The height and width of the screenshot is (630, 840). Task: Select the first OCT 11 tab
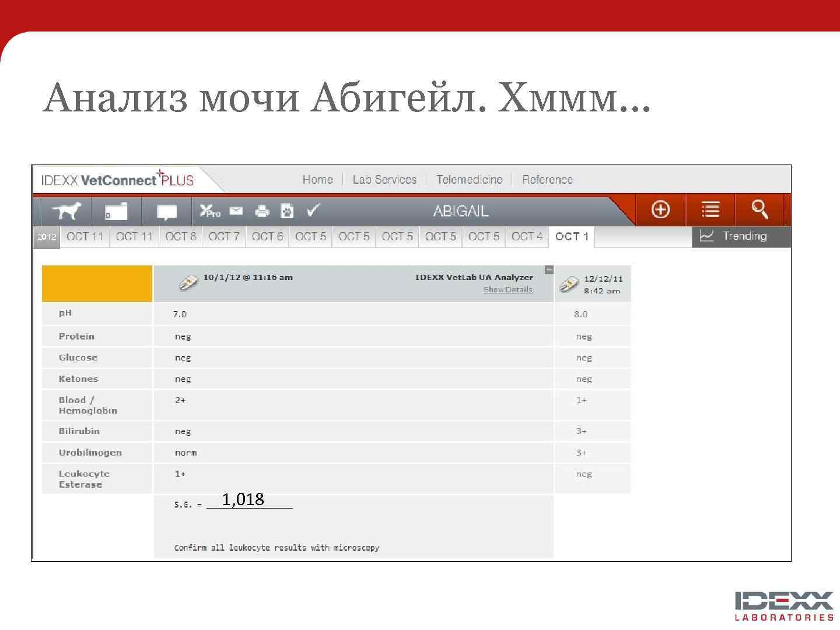click(84, 236)
